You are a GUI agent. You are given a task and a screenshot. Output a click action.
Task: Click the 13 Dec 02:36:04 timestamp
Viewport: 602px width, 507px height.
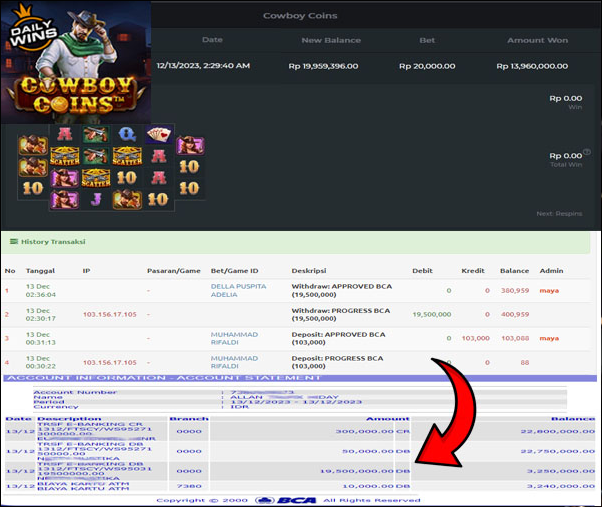[x=41, y=291]
